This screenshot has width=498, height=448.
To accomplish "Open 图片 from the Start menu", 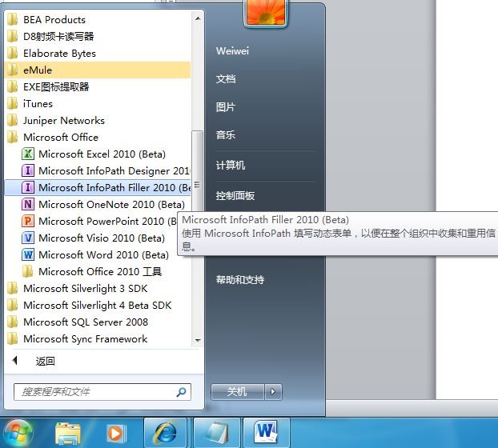I will tap(226, 107).
